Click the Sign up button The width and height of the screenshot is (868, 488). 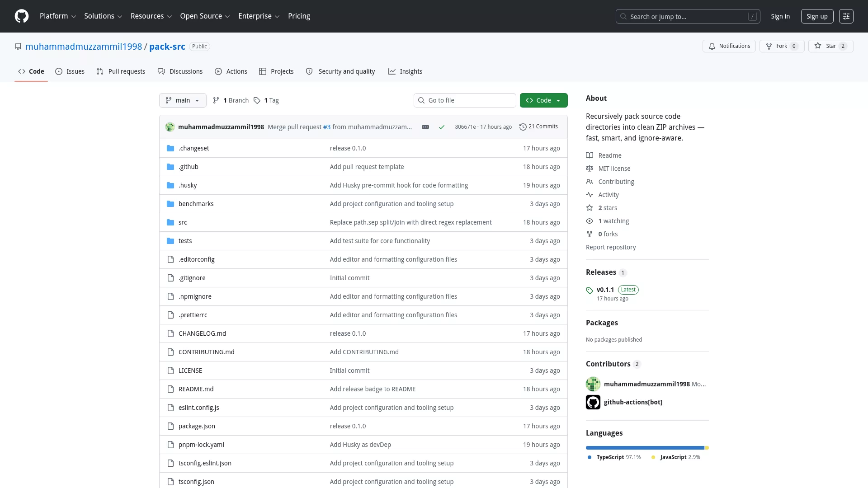pos(817,16)
